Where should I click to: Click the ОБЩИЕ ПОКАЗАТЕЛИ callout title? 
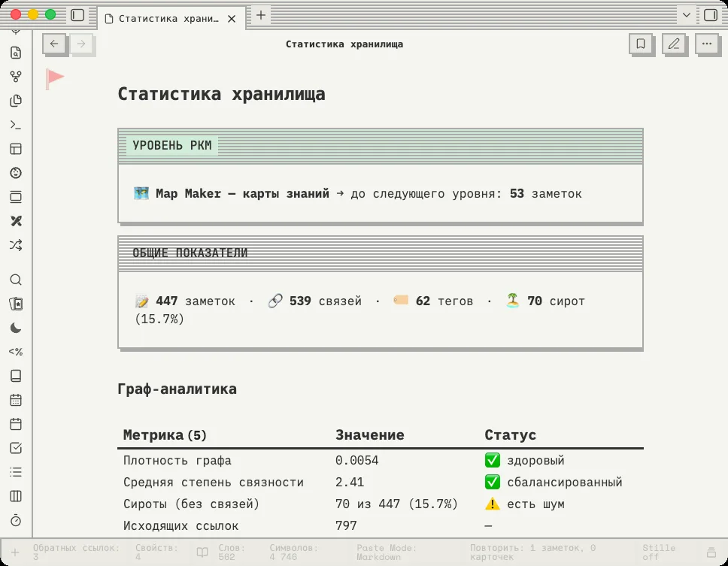(190, 253)
